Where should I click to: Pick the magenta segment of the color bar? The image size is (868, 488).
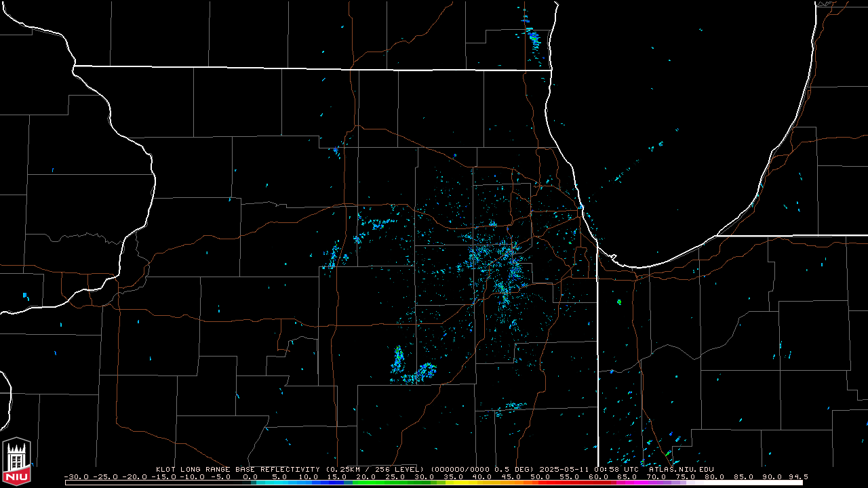631,483
